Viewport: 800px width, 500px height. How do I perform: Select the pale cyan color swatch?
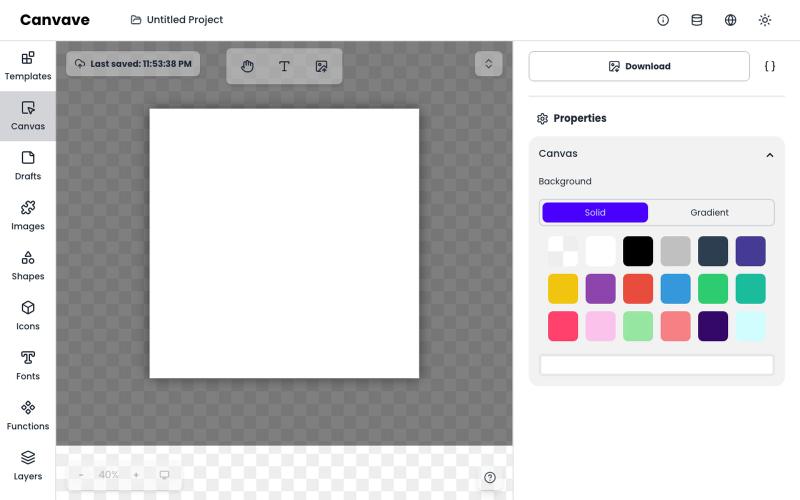(751, 326)
